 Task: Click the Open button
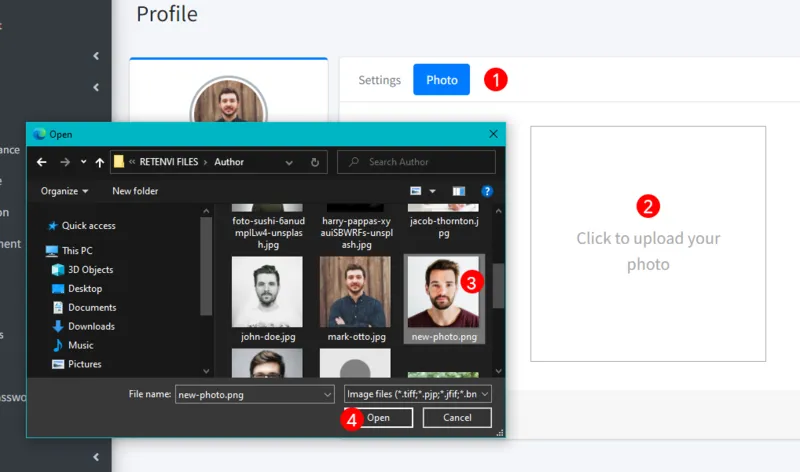pyautogui.click(x=378, y=418)
